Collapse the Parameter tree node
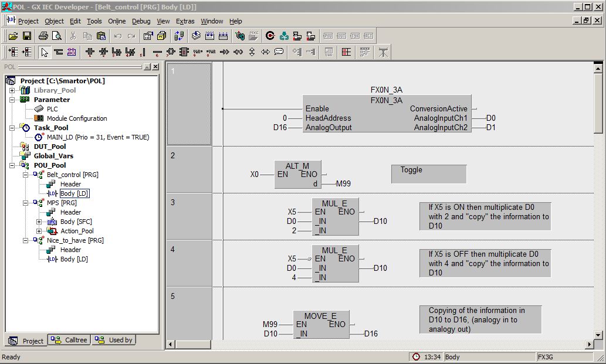 coord(12,100)
